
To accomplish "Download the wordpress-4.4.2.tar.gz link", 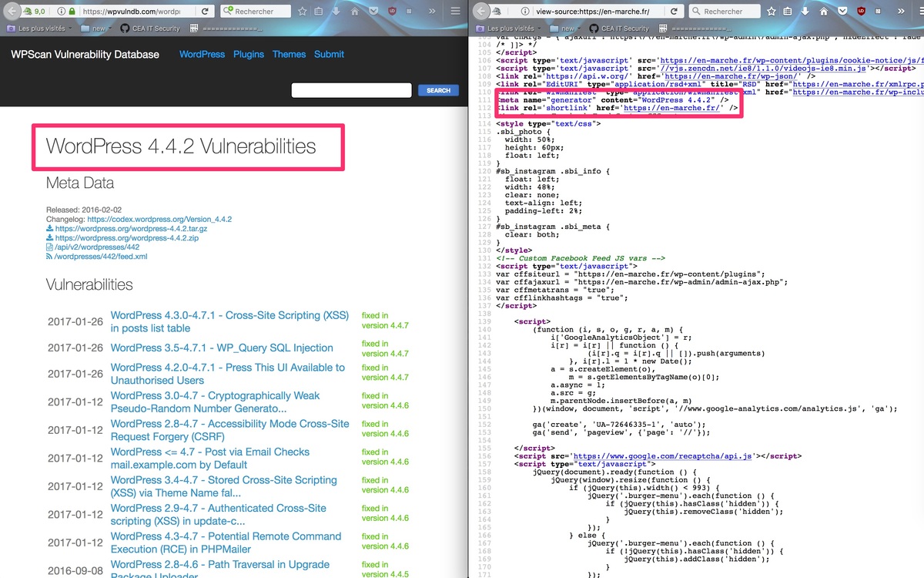I will (132, 229).
